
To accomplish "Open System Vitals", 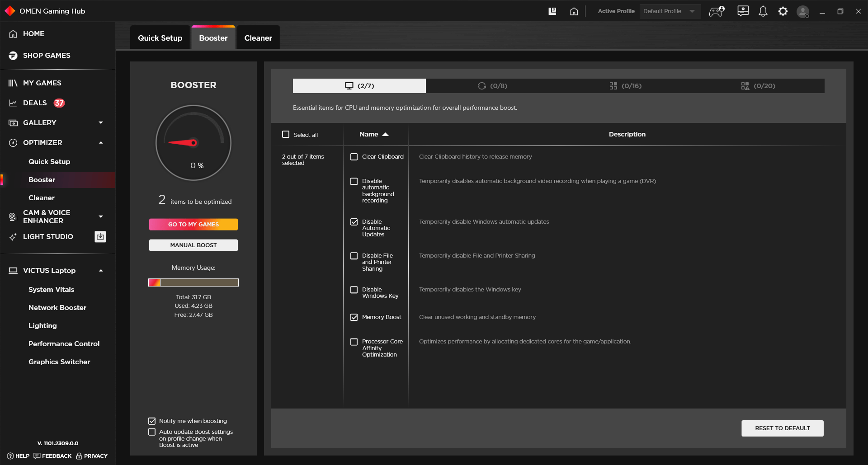I will tap(51, 290).
